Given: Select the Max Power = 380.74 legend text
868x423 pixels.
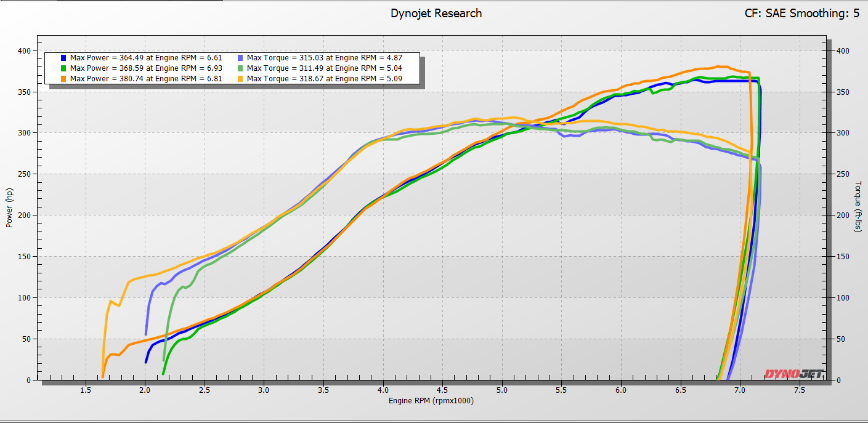Looking at the screenshot, I should [x=146, y=79].
